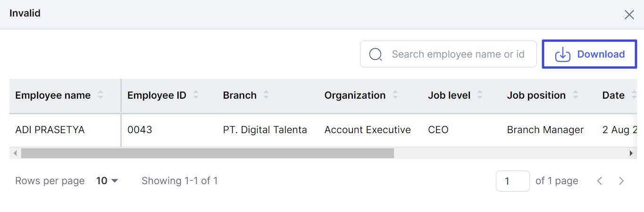644x212 pixels.
Task: Close the Invalid dialog with X
Action: point(629,15)
